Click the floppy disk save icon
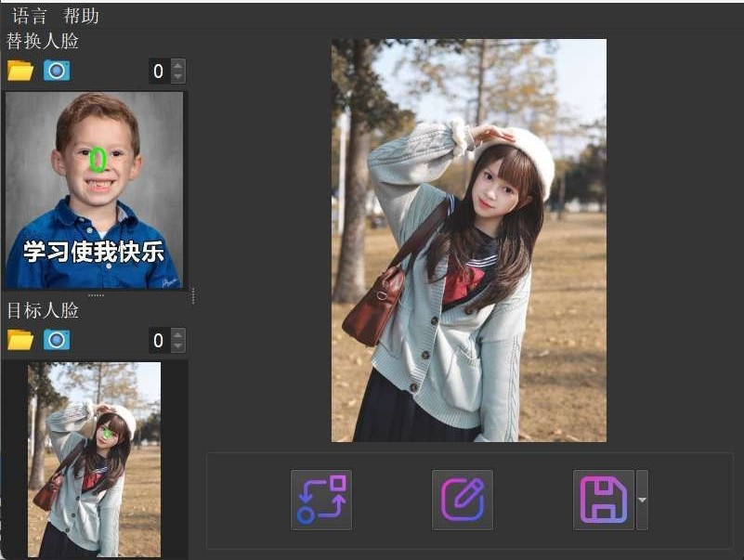Screen dimensions: 744x560 604,500
